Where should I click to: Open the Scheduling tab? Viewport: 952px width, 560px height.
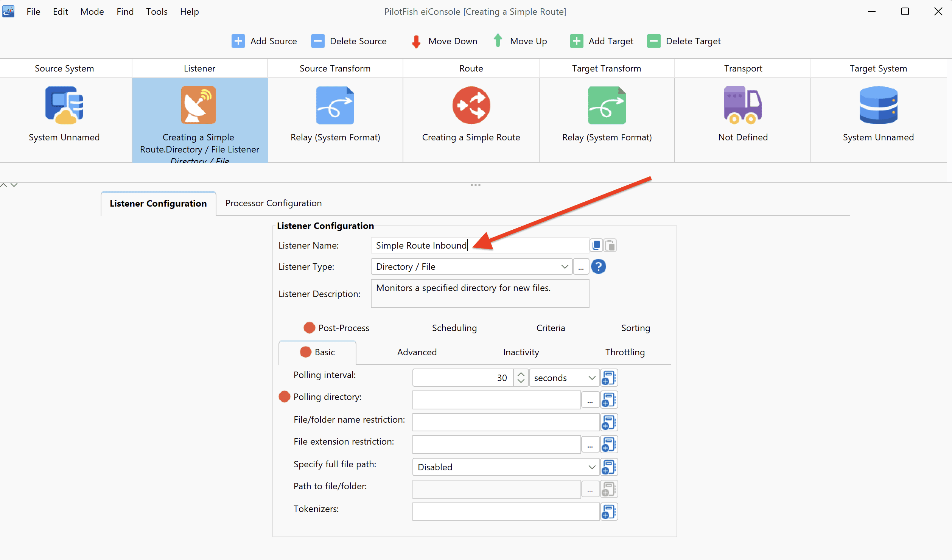click(x=454, y=328)
